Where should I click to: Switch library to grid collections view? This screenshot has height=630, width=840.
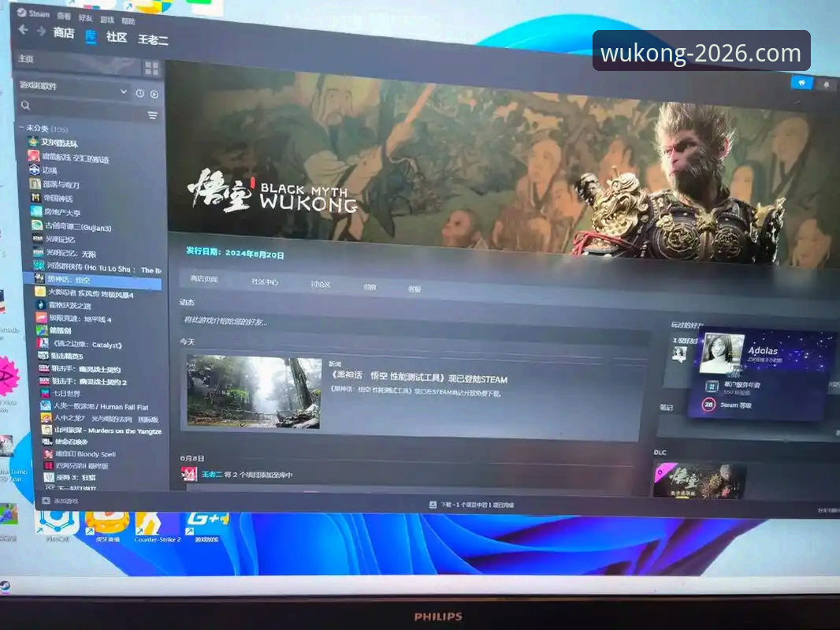pyautogui.click(x=151, y=68)
